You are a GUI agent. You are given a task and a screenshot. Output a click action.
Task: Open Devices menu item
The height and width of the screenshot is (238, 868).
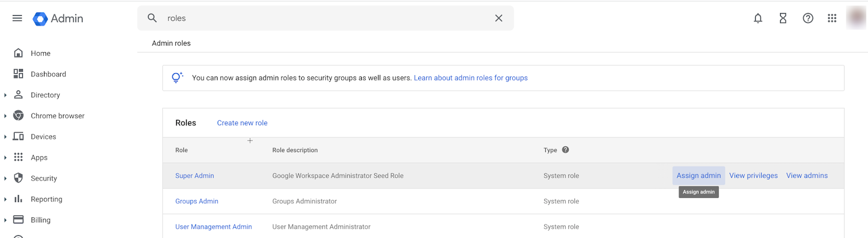click(43, 137)
